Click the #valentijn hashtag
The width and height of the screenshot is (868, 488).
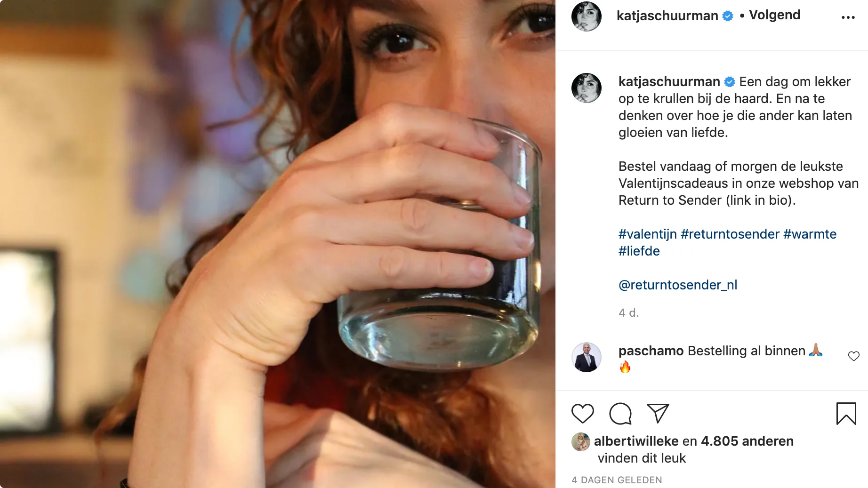pyautogui.click(x=647, y=234)
